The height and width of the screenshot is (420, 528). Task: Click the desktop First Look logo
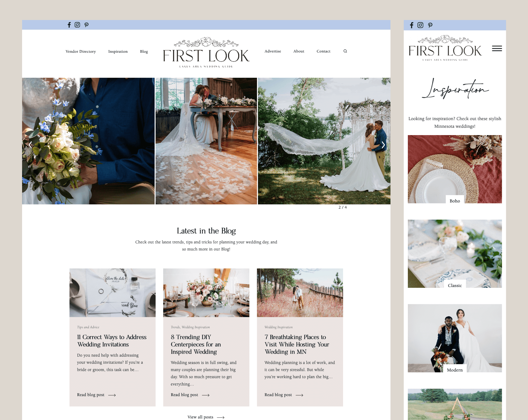pyautogui.click(x=206, y=53)
